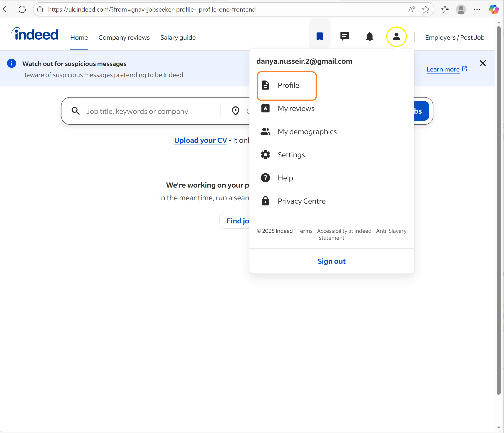Open notifications bell icon
The width and height of the screenshot is (504, 433).
click(369, 37)
